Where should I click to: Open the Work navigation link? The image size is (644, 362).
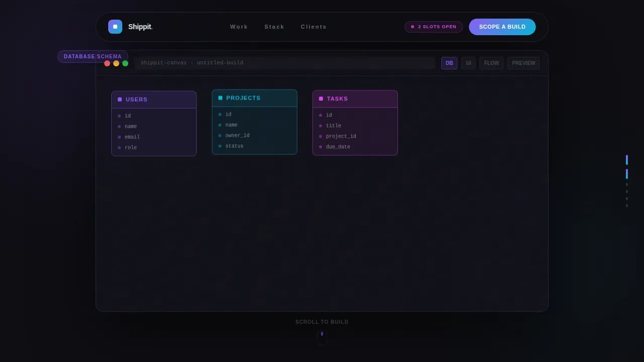(x=239, y=27)
